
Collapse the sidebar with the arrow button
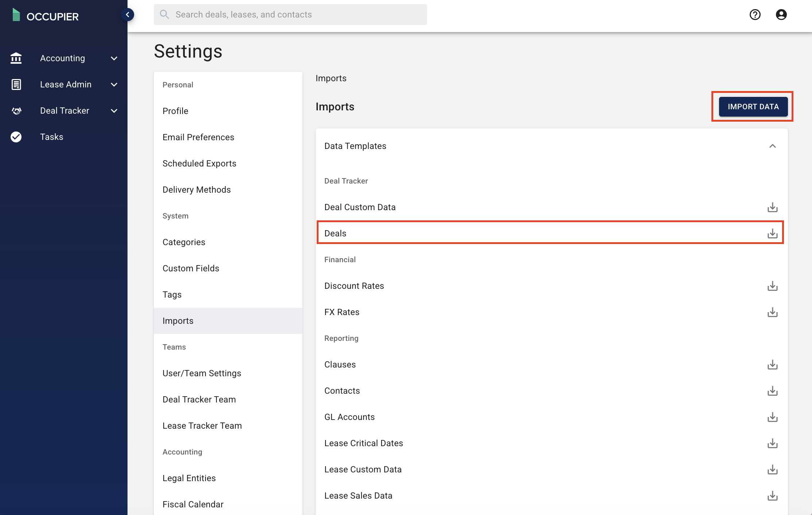coord(128,15)
